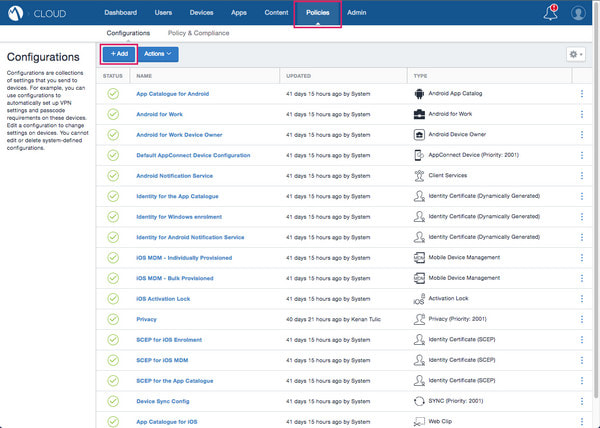Click the Activation Lock iOS icon
This screenshot has height=428, width=600.
pos(419,299)
